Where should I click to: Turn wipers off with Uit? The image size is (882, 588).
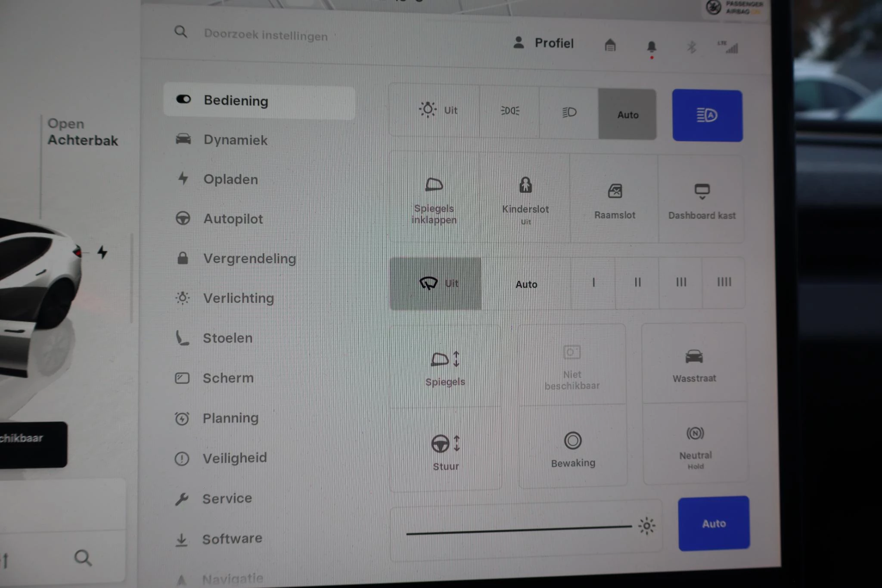click(x=435, y=283)
